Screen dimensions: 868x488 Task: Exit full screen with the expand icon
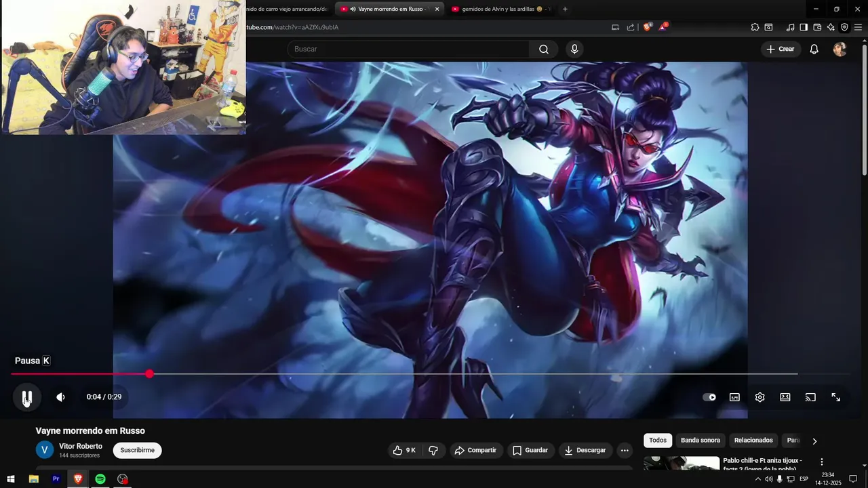[x=836, y=397]
